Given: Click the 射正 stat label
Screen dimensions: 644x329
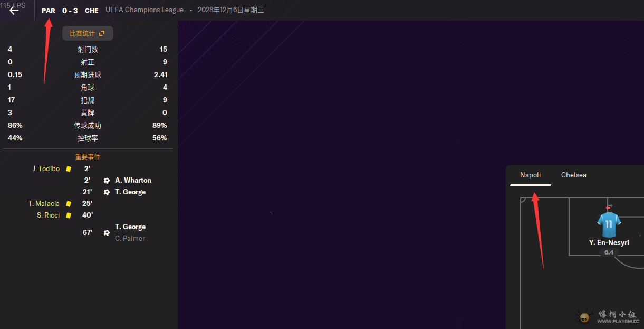Looking at the screenshot, I should pyautogui.click(x=88, y=62).
